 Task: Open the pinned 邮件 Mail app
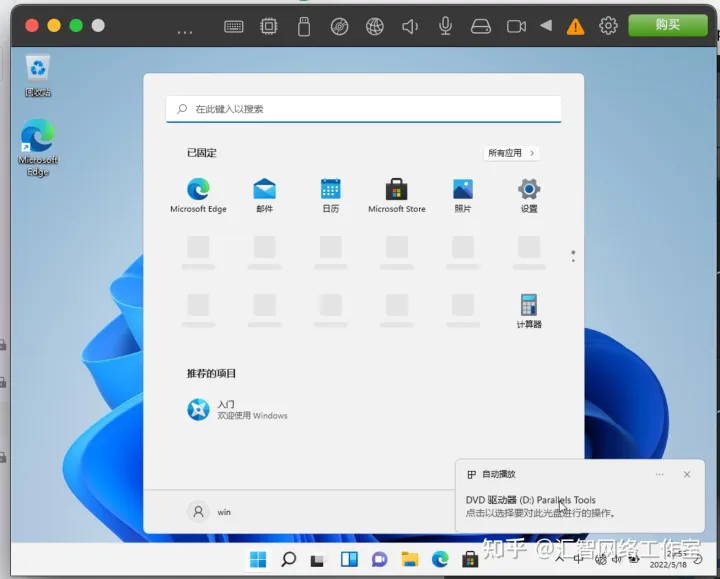[x=264, y=195]
